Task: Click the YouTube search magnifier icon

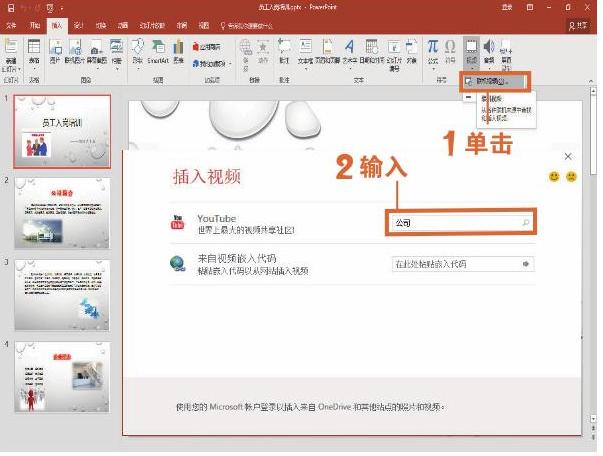Action: point(525,223)
